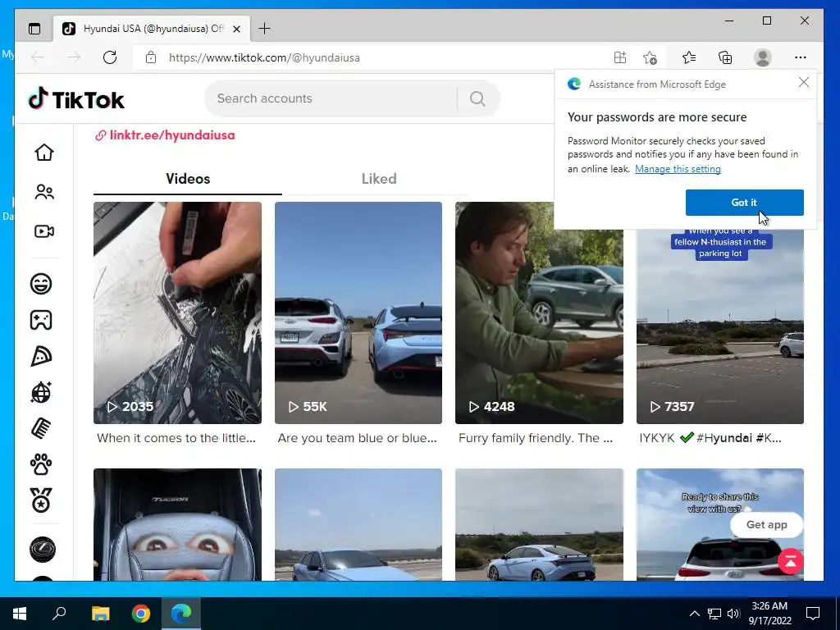Open the volume speaker tray icon
This screenshot has height=630, width=840.
[733, 614]
